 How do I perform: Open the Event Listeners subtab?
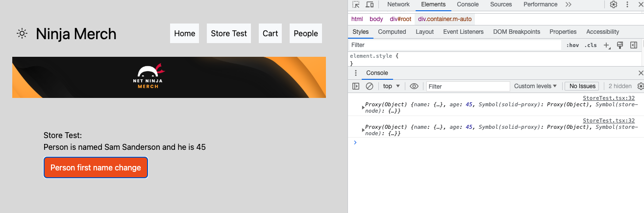463,32
